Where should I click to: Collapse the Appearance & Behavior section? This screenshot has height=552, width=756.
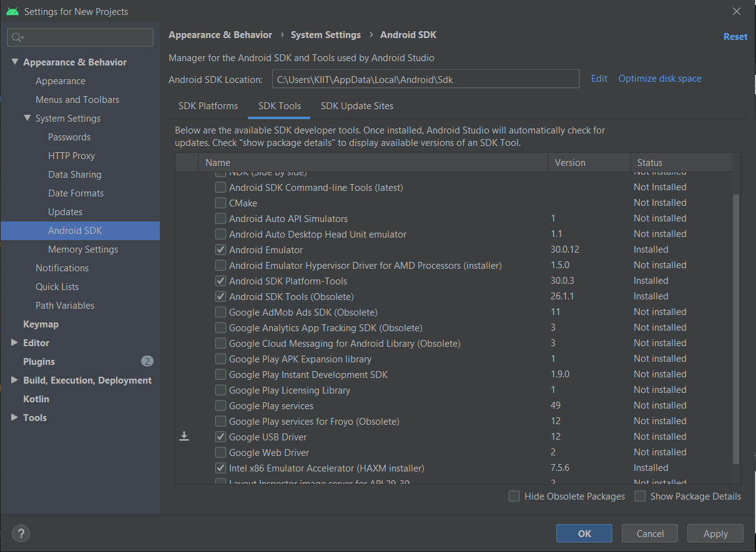15,62
